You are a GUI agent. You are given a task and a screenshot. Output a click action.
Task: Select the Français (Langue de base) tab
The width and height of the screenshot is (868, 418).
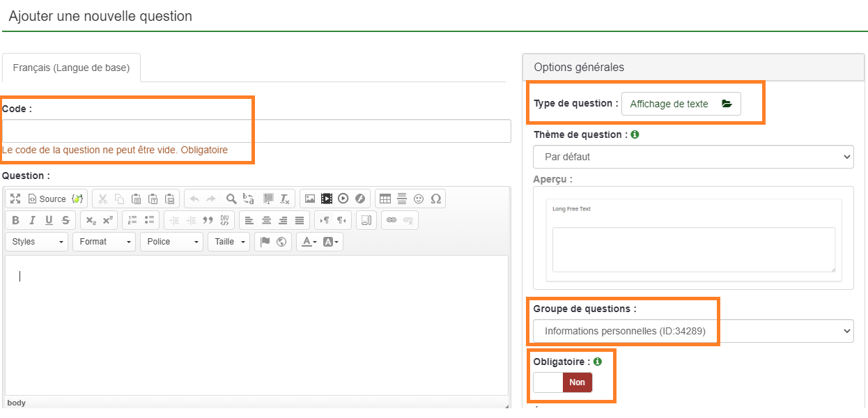(x=71, y=68)
